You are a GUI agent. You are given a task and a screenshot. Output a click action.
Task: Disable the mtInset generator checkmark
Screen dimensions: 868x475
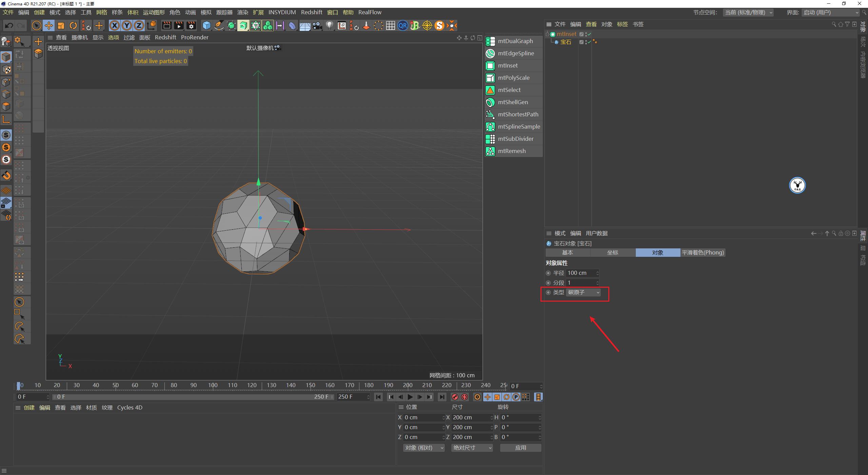point(589,34)
